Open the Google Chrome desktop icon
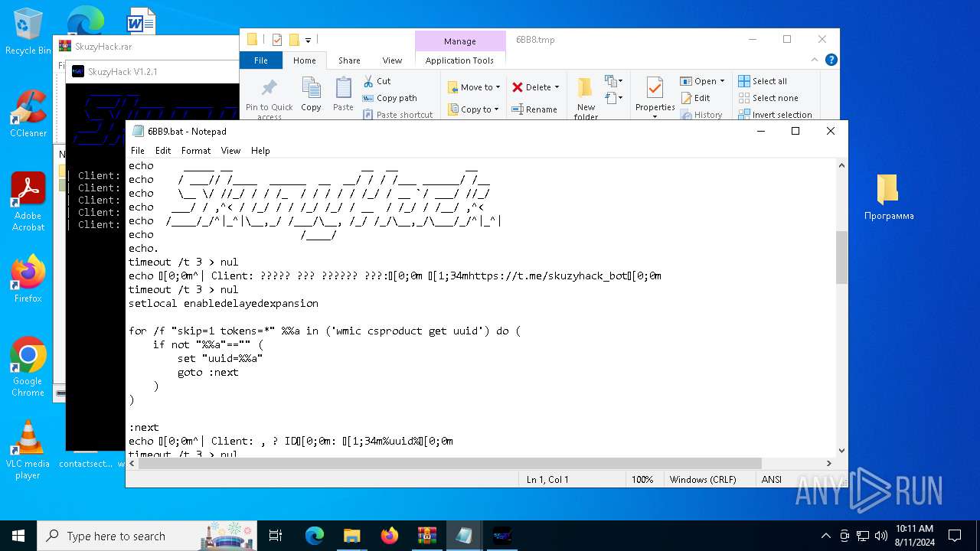The width and height of the screenshot is (980, 551). [x=28, y=367]
